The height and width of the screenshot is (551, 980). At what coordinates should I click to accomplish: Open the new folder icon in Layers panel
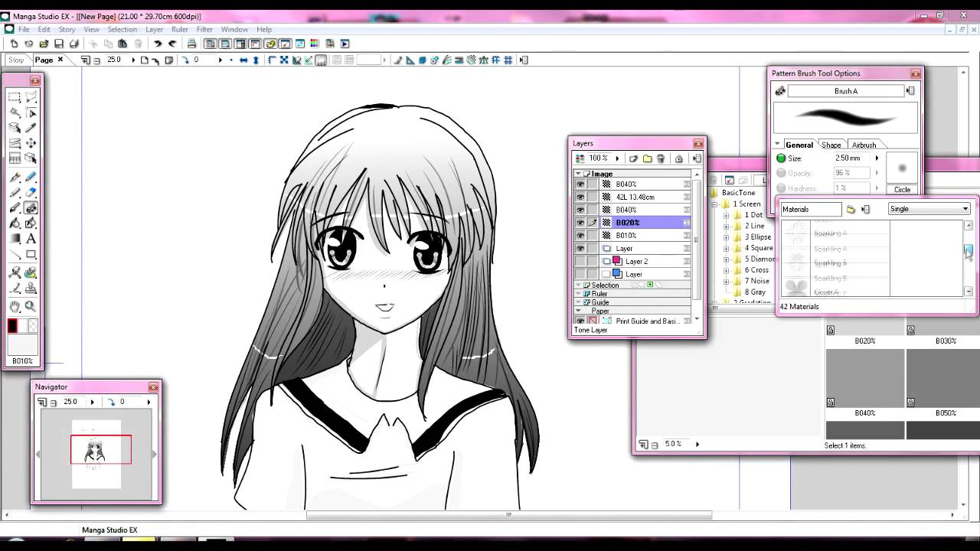[x=648, y=158]
